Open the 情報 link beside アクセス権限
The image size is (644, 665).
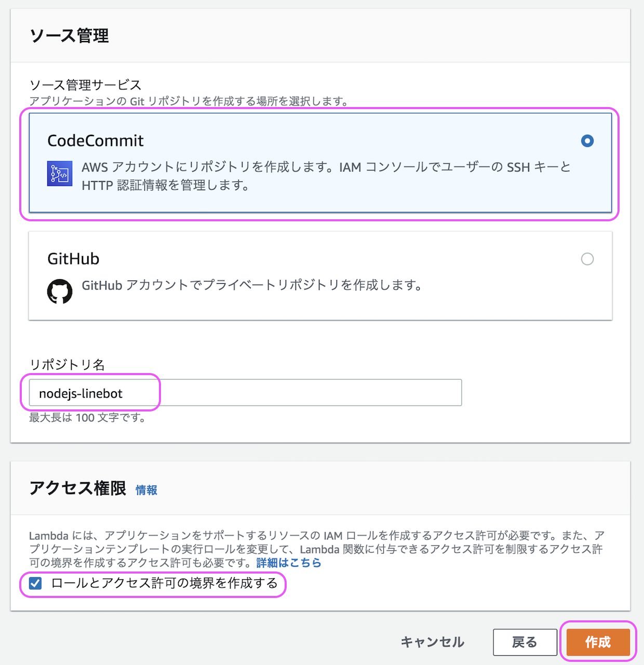(x=146, y=490)
